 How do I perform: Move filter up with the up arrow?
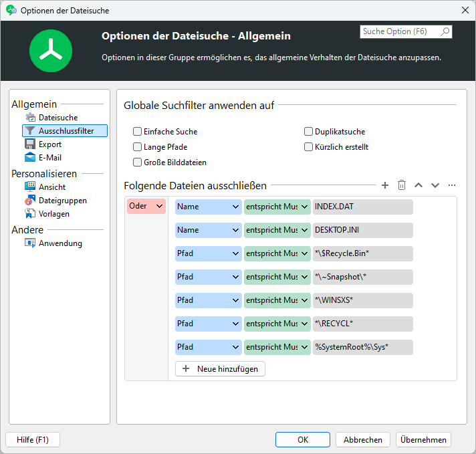419,185
